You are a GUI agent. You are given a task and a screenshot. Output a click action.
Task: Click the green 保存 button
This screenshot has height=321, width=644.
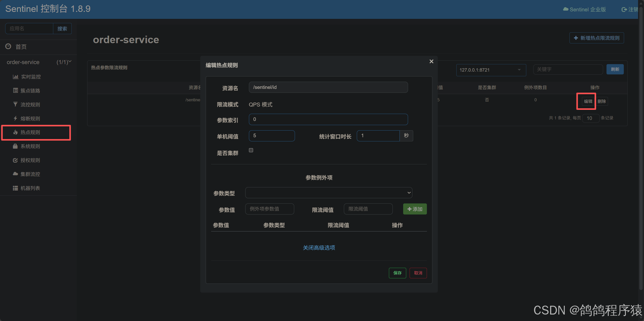tap(397, 273)
